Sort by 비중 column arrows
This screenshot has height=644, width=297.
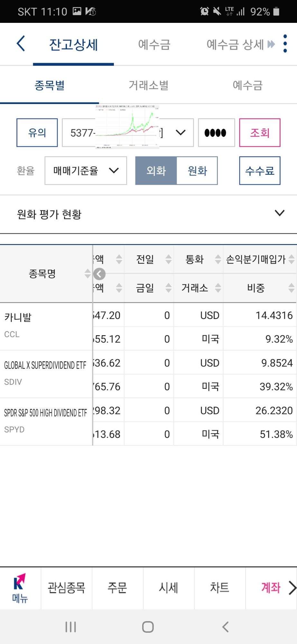291,288
